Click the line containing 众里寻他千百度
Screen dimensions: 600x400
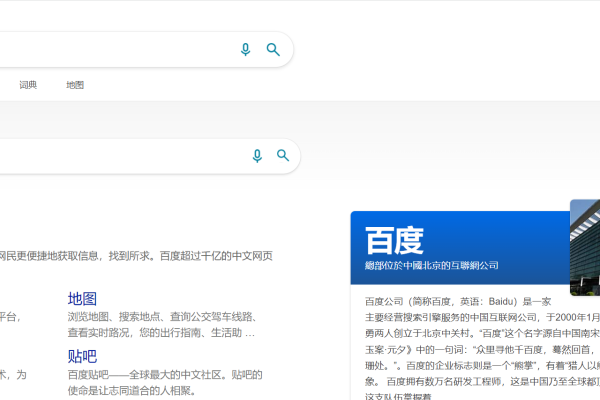click(x=482, y=349)
